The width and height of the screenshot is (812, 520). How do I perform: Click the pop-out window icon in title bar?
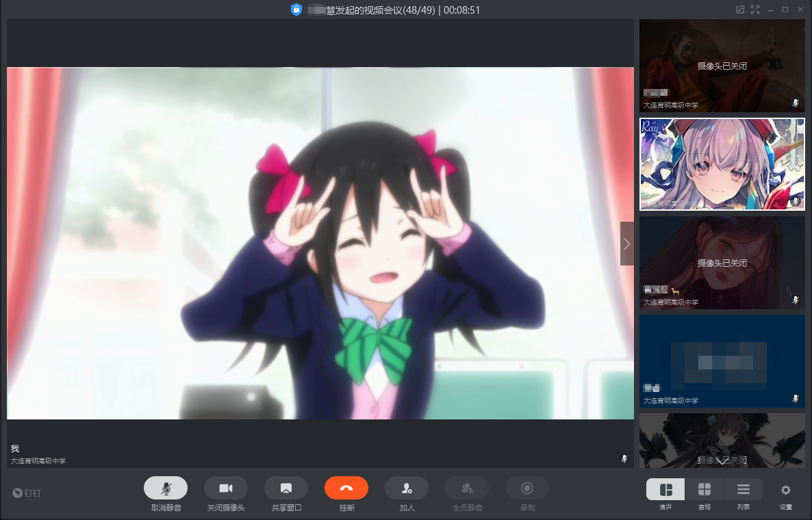(740, 10)
